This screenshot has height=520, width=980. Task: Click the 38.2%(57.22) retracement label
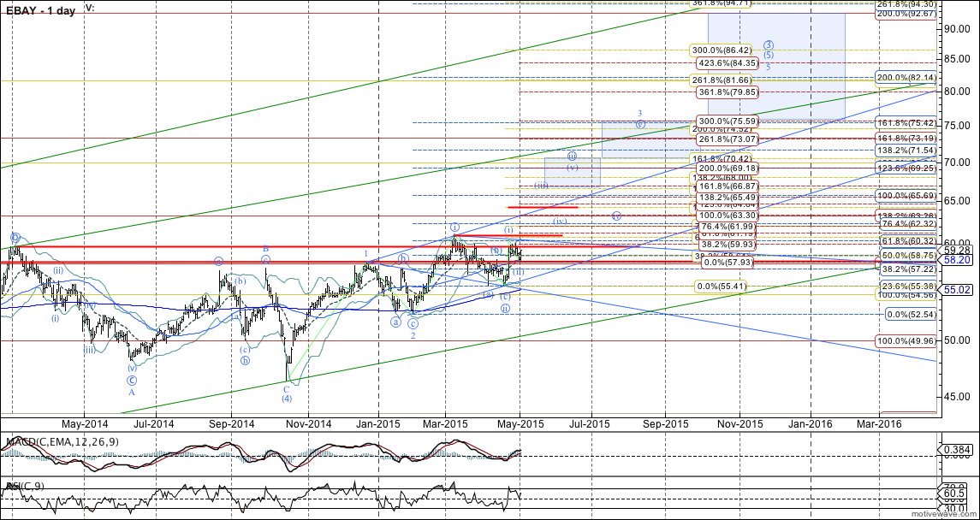[908, 268]
